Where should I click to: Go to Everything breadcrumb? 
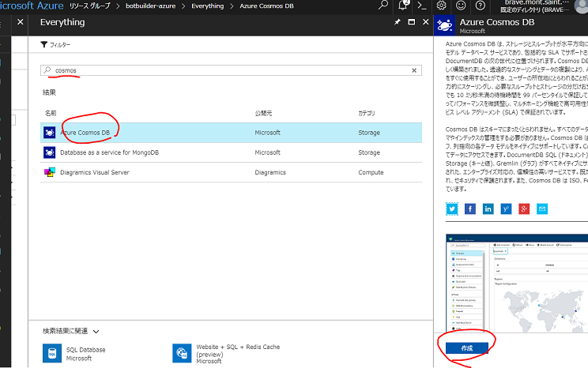pyautogui.click(x=207, y=6)
